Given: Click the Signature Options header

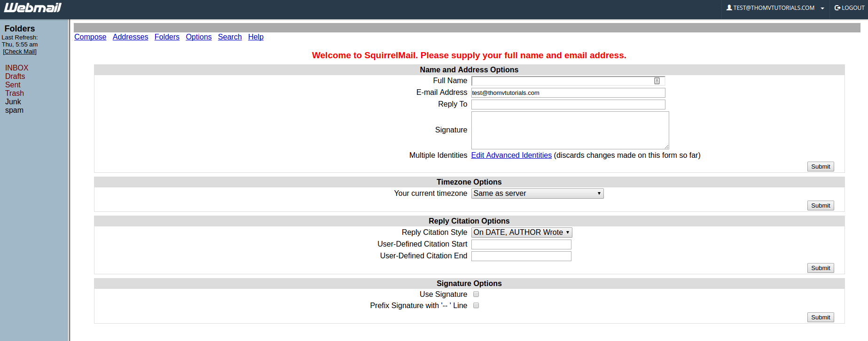Looking at the screenshot, I should (469, 283).
